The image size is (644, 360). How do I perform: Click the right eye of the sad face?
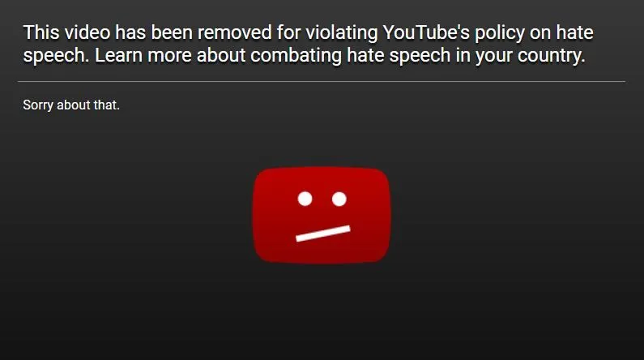339,199
